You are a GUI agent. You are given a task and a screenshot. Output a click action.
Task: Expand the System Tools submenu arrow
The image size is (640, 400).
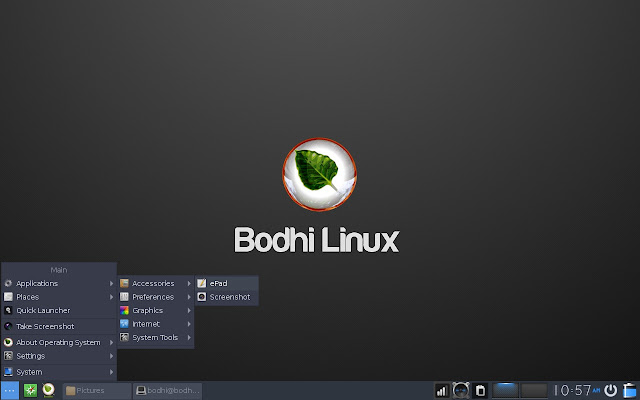[x=189, y=337]
